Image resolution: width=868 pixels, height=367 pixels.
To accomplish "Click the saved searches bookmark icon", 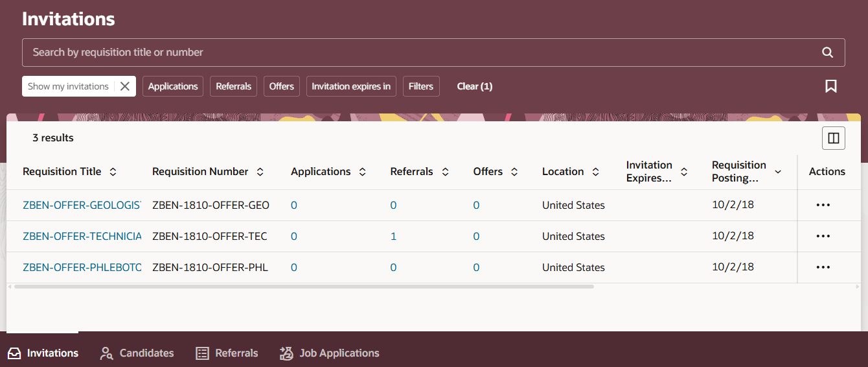I will pos(831,86).
